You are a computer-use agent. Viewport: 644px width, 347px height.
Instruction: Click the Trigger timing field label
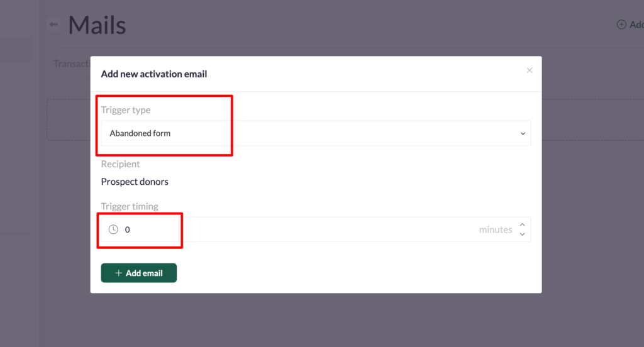point(130,206)
